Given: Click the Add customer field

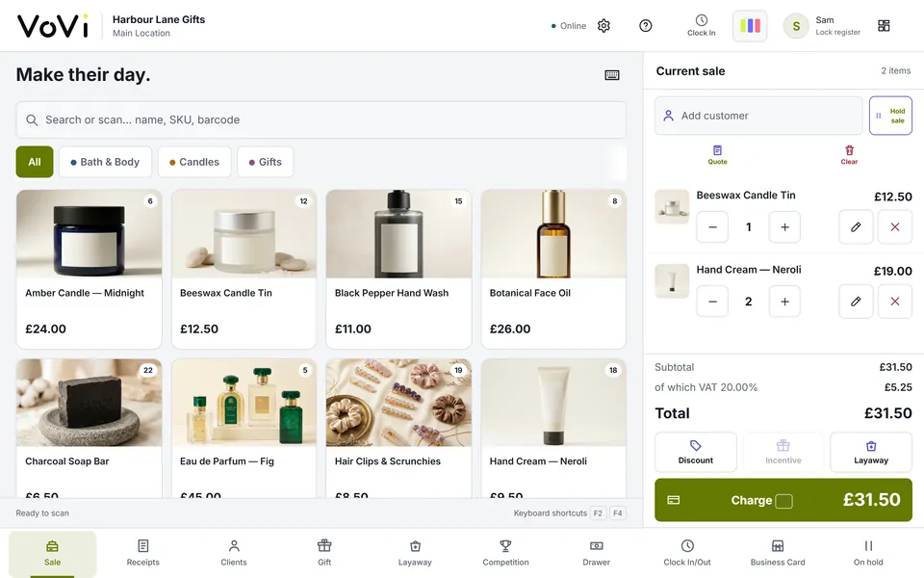Looking at the screenshot, I should pos(758,116).
